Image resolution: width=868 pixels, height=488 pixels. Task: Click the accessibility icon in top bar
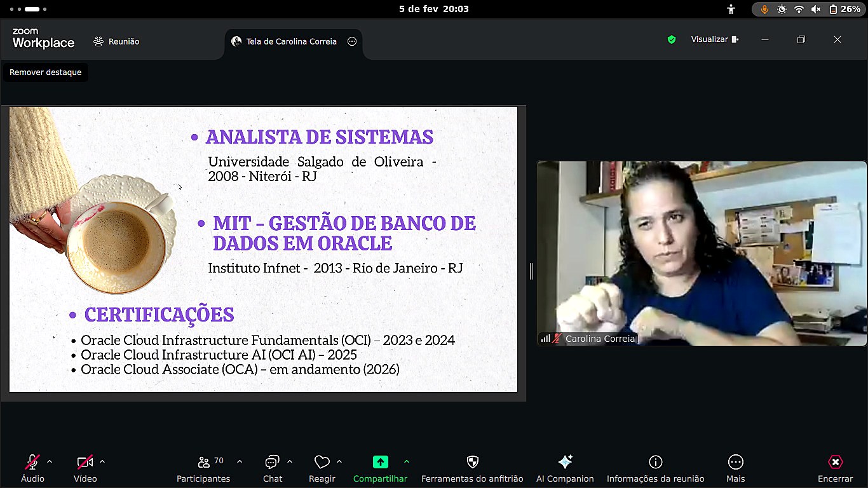coord(731,9)
